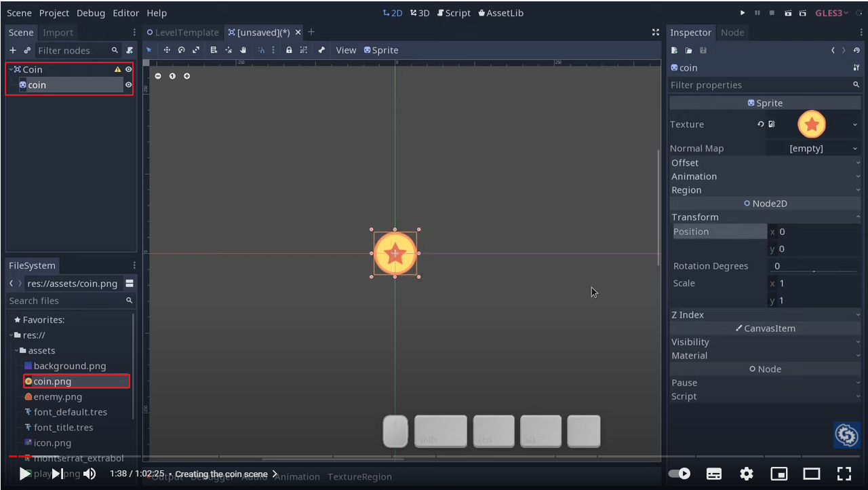Expand the Z Index section
868x490 pixels.
[765, 315]
